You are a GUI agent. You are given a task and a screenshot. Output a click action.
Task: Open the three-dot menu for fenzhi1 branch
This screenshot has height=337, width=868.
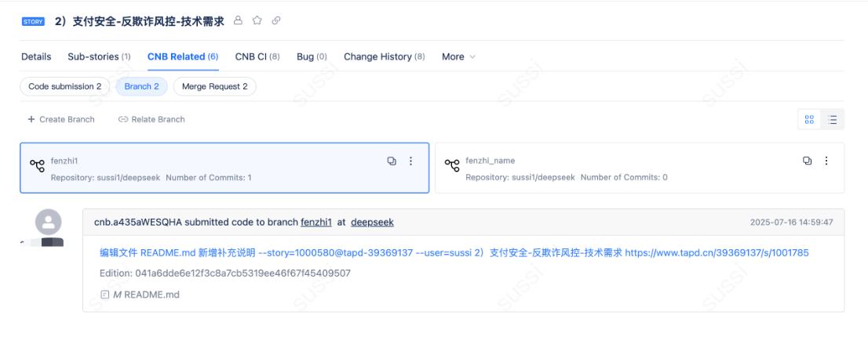point(410,161)
